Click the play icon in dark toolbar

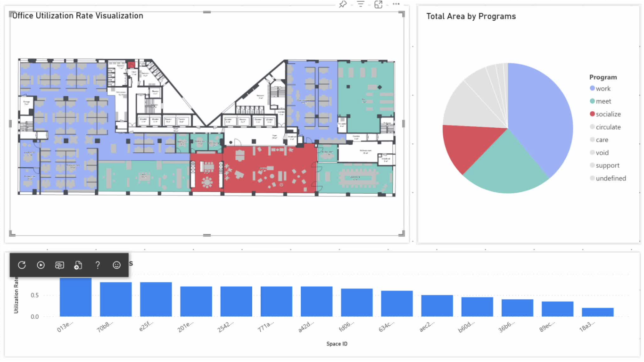41,265
